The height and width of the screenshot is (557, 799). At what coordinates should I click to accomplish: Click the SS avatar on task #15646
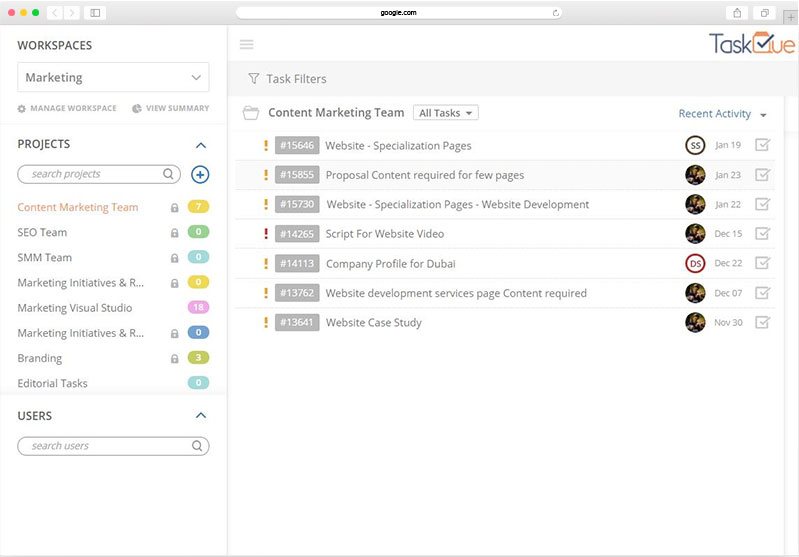click(695, 146)
